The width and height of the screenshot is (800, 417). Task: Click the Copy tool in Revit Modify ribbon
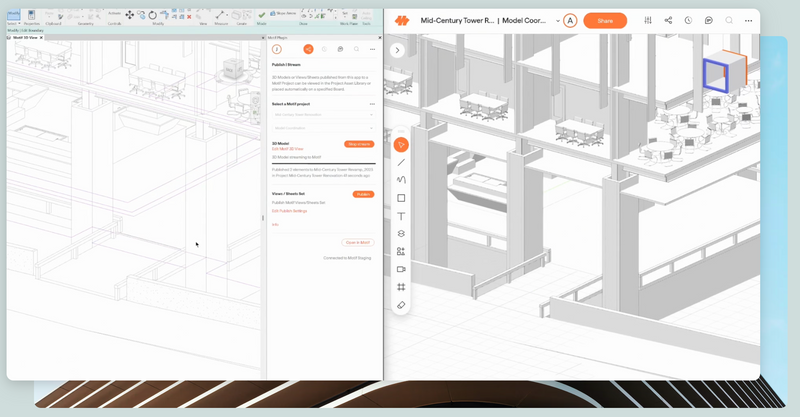[141, 15]
